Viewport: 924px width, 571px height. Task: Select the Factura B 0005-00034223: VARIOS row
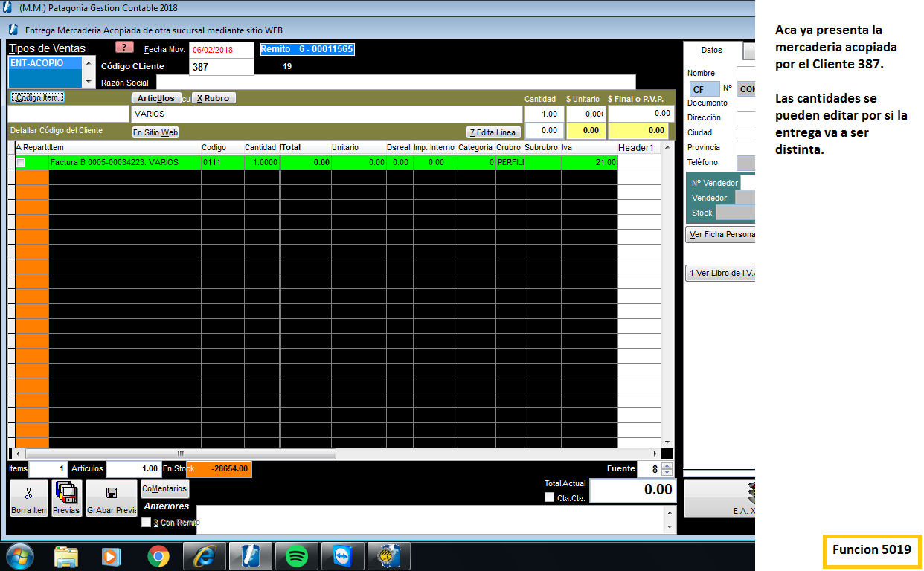coord(316,162)
